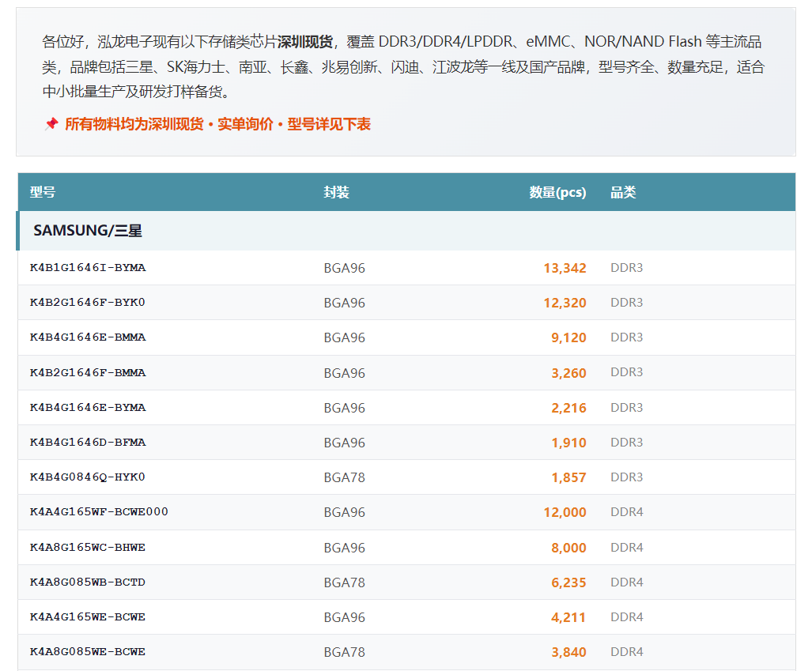Image resolution: width=812 pixels, height=671 pixels.
Task: Click quantity 1,910
Action: click(x=568, y=443)
